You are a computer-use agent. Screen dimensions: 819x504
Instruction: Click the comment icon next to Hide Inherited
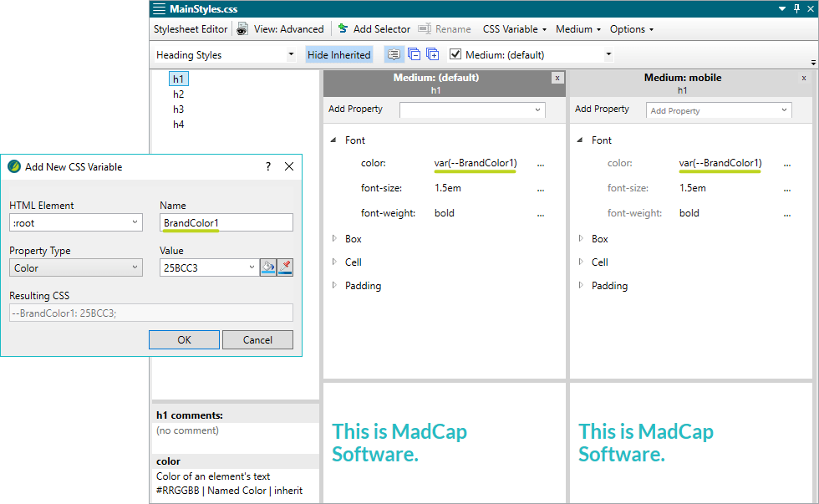pyautogui.click(x=393, y=54)
